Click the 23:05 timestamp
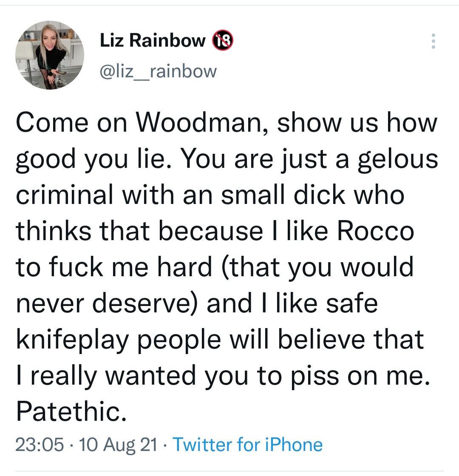 coord(40,445)
